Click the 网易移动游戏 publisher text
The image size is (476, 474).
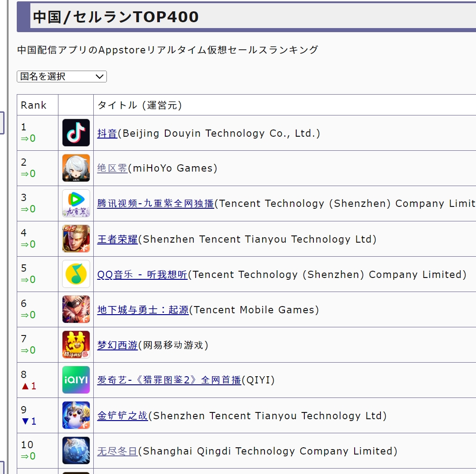(x=173, y=345)
